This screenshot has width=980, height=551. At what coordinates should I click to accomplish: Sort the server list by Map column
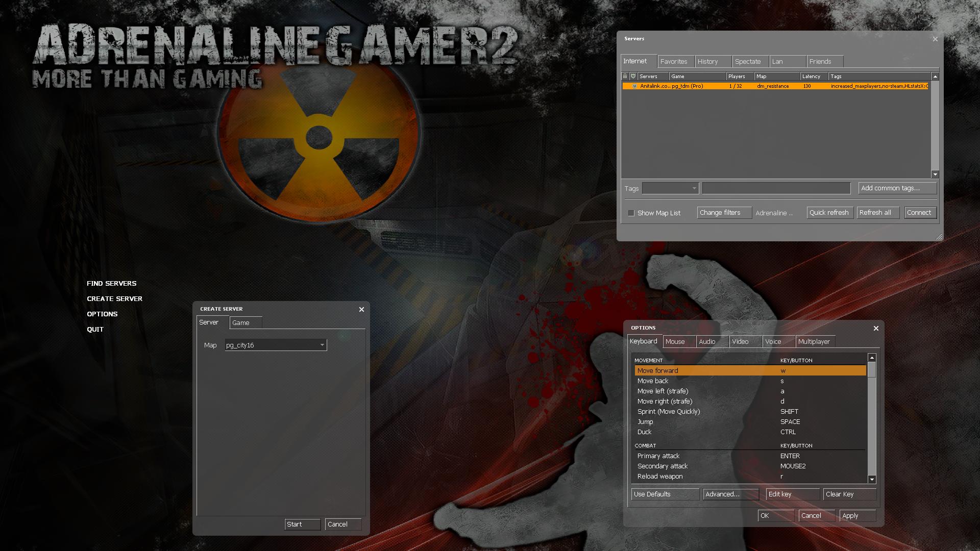tap(777, 76)
